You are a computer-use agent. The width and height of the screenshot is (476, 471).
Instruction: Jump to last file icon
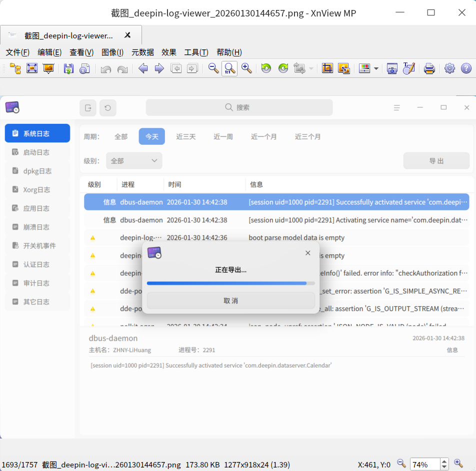(x=192, y=68)
